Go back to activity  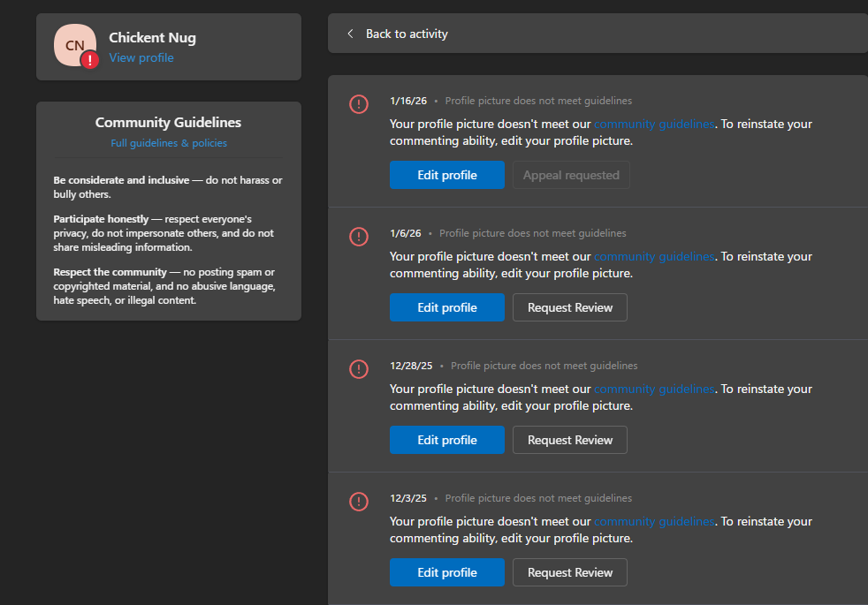coord(407,34)
